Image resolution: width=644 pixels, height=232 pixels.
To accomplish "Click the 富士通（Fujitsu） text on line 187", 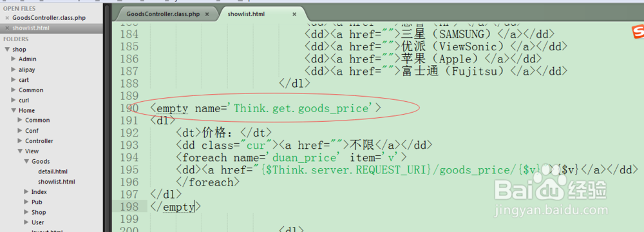I will [x=455, y=71].
